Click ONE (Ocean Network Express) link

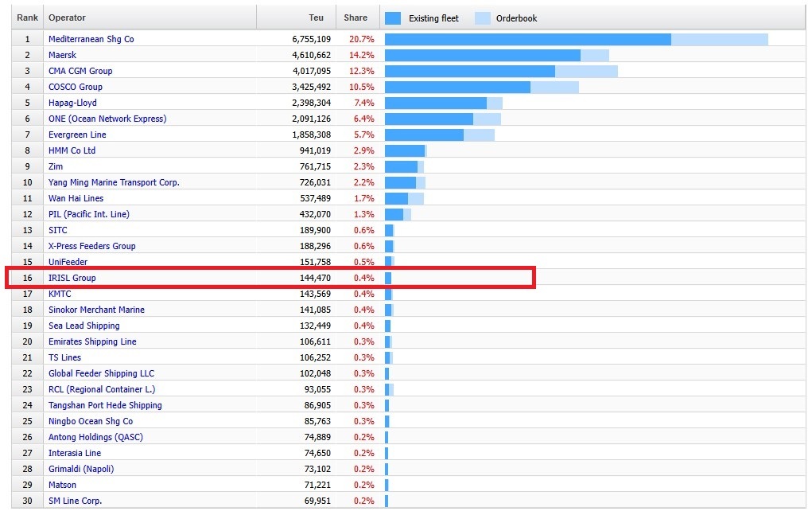click(107, 119)
